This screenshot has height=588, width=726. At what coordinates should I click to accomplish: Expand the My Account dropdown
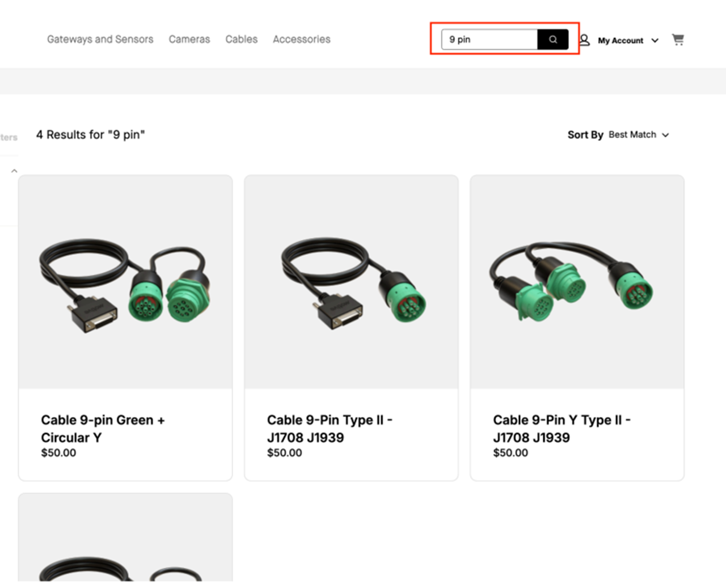click(655, 41)
